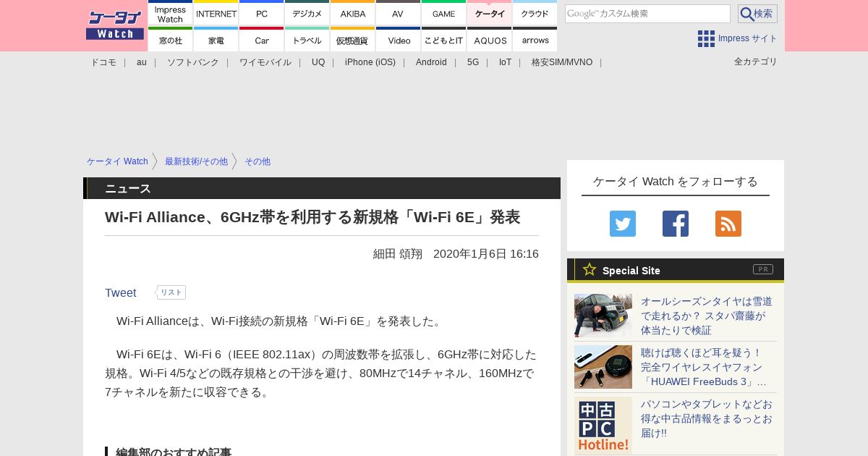The image size is (868, 456).
Task: Open the 家電 Watch tab
Action: click(216, 40)
